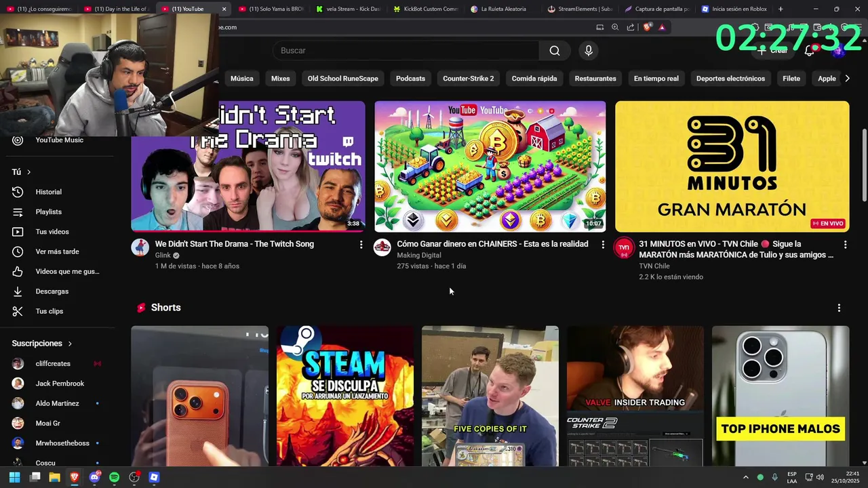868x488 pixels.
Task: Select the Podcasts filter chip
Action: click(x=411, y=79)
